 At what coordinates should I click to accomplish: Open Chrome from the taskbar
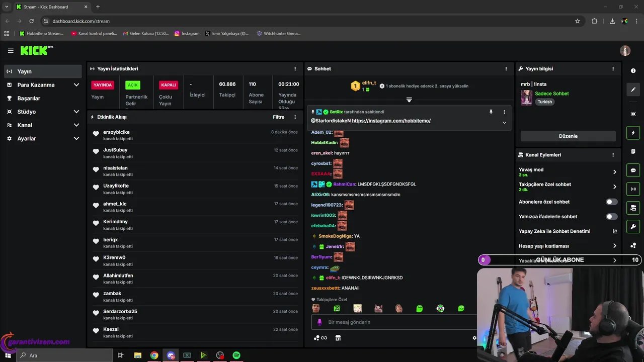(x=154, y=355)
